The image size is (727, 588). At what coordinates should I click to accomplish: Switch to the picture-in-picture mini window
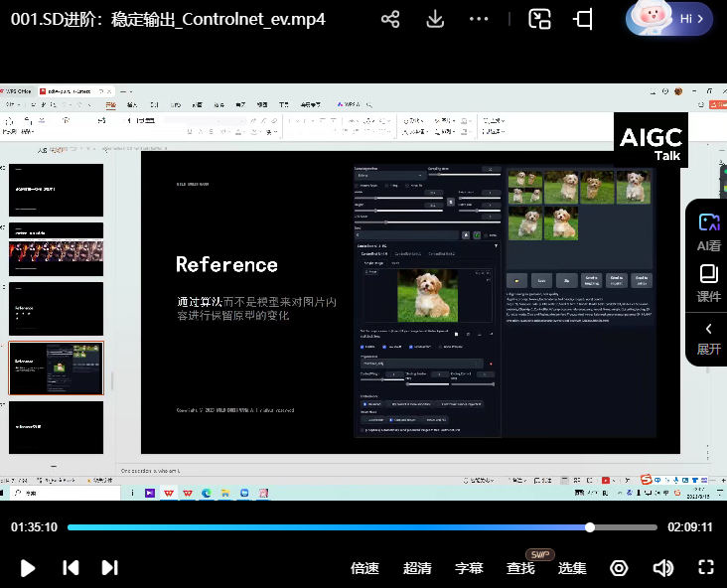coord(539,19)
